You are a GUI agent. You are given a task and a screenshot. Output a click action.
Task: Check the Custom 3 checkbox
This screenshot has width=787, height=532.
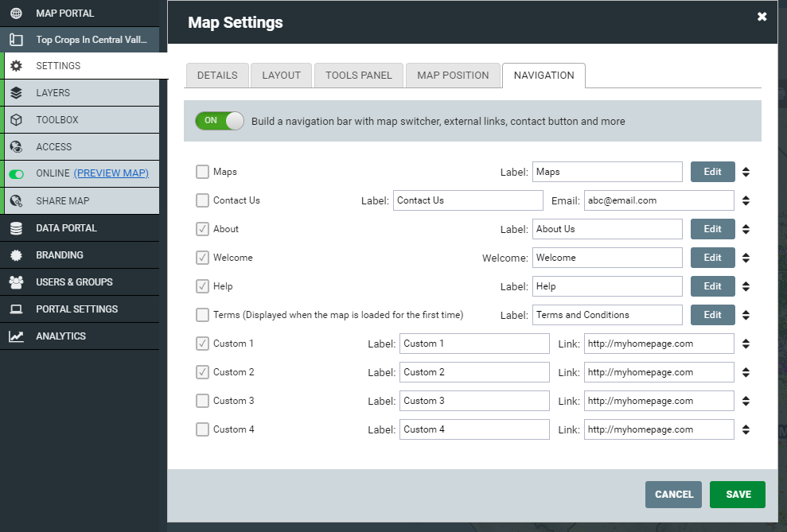[x=202, y=401]
